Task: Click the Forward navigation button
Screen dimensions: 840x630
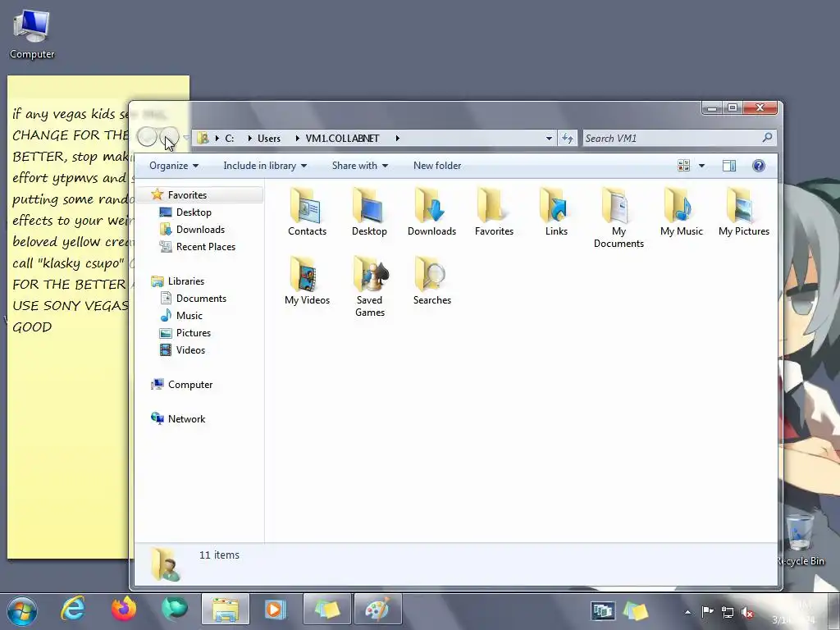Action: (169, 137)
